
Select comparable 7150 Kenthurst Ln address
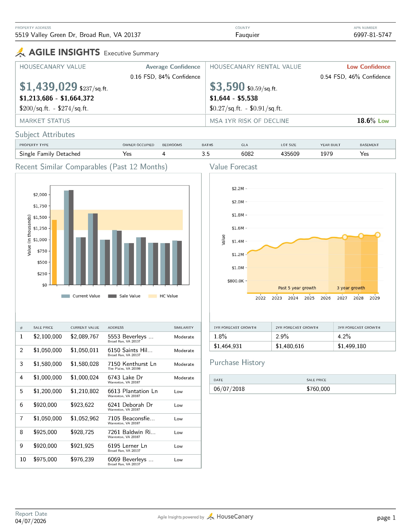[132, 364]
